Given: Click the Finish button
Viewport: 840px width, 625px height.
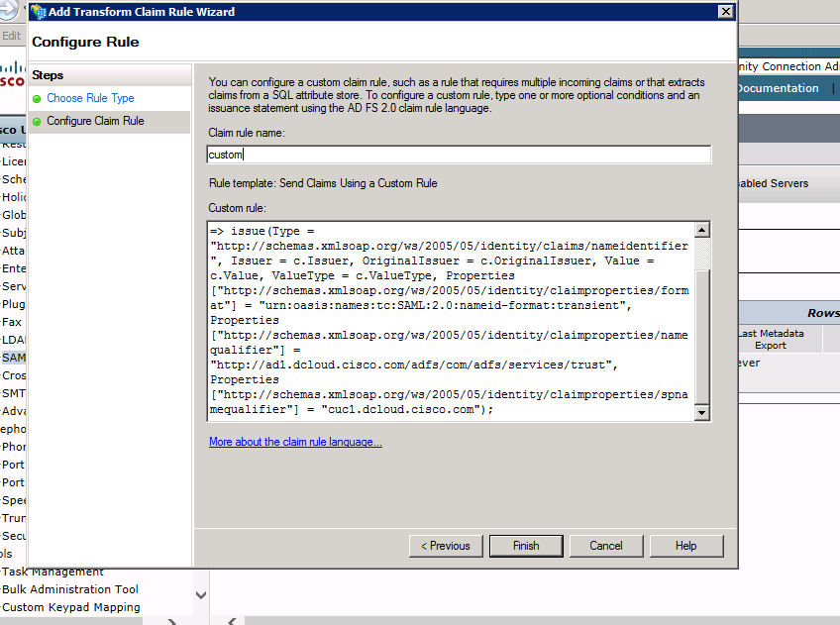Looking at the screenshot, I should click(x=526, y=546).
